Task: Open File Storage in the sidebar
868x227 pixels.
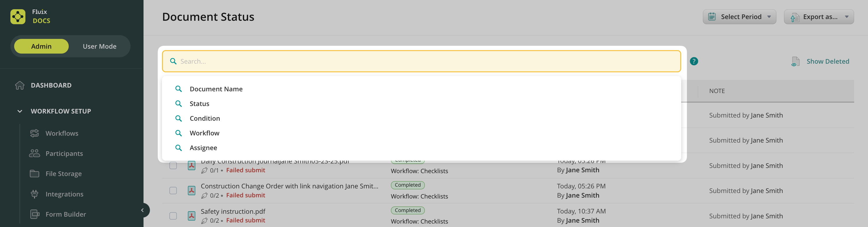Action: point(63,174)
